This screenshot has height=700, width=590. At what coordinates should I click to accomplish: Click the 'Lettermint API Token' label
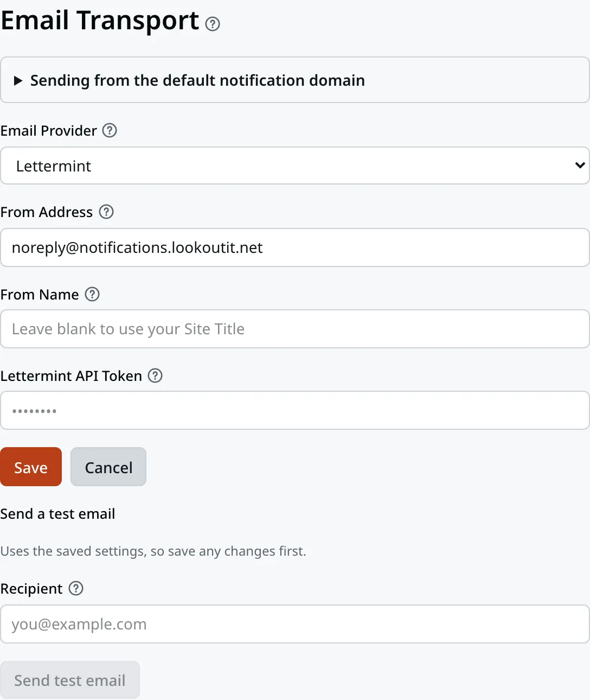[71, 376]
